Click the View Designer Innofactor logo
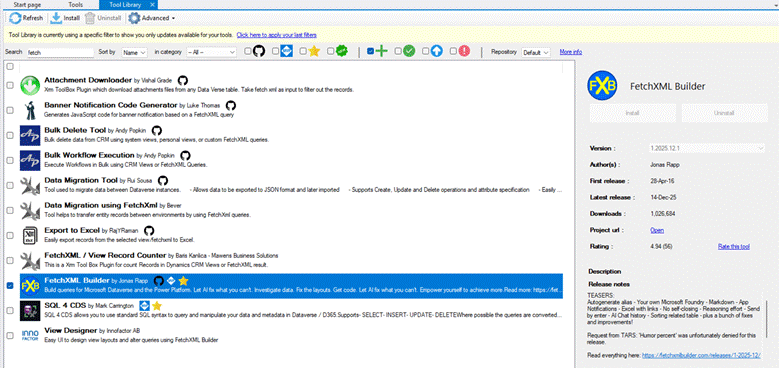Image resolution: width=779 pixels, height=368 pixels. point(30,335)
